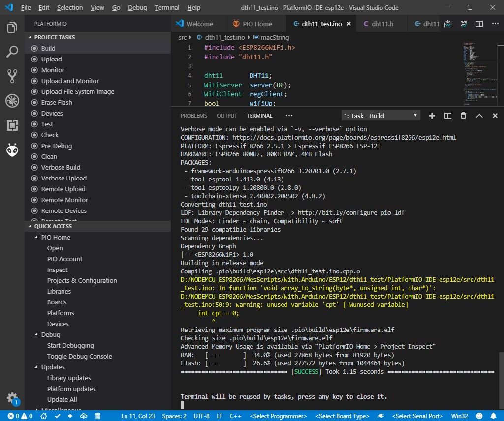This screenshot has height=421, width=504.
Task: Run the Verbose Build project task
Action: tap(61, 167)
